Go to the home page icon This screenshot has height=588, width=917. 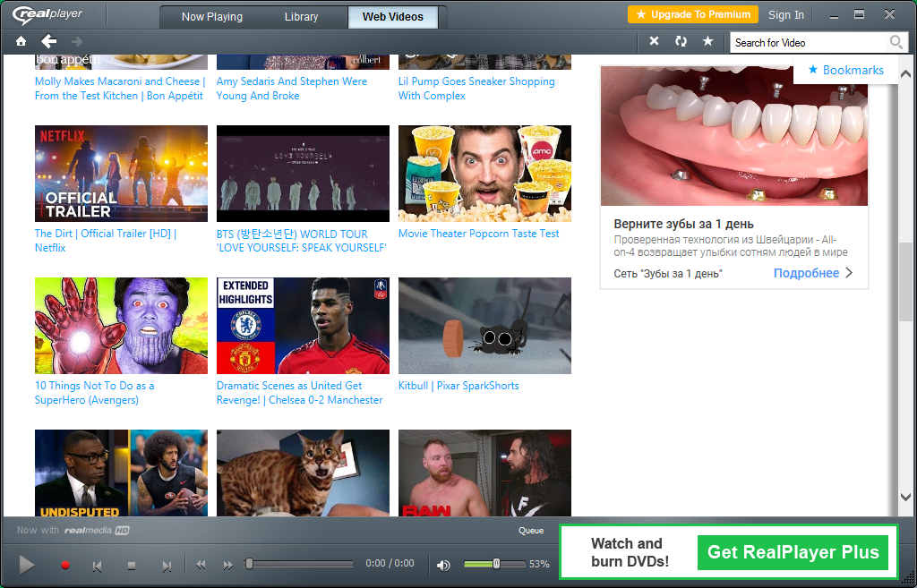[21, 41]
